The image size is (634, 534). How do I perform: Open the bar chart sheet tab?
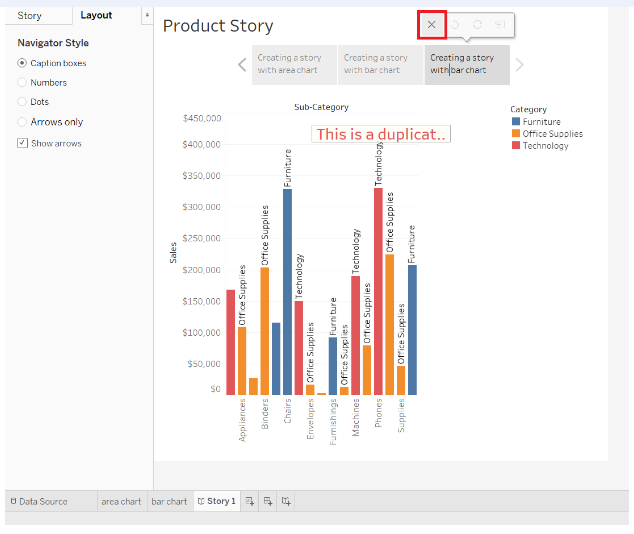click(x=169, y=501)
